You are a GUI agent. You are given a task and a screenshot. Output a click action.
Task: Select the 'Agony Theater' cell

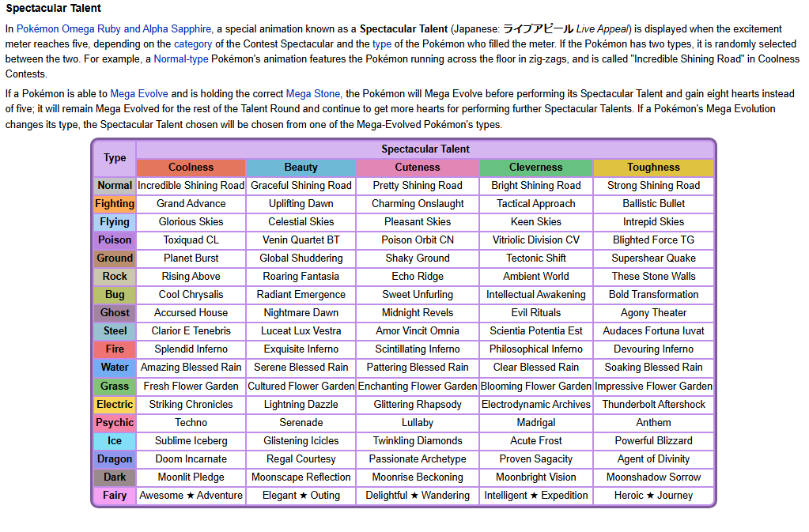click(654, 313)
